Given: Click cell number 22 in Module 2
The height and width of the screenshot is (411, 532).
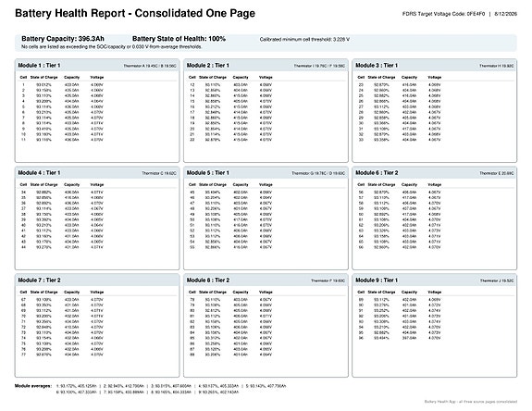Looking at the screenshot, I should pyautogui.click(x=192, y=140).
